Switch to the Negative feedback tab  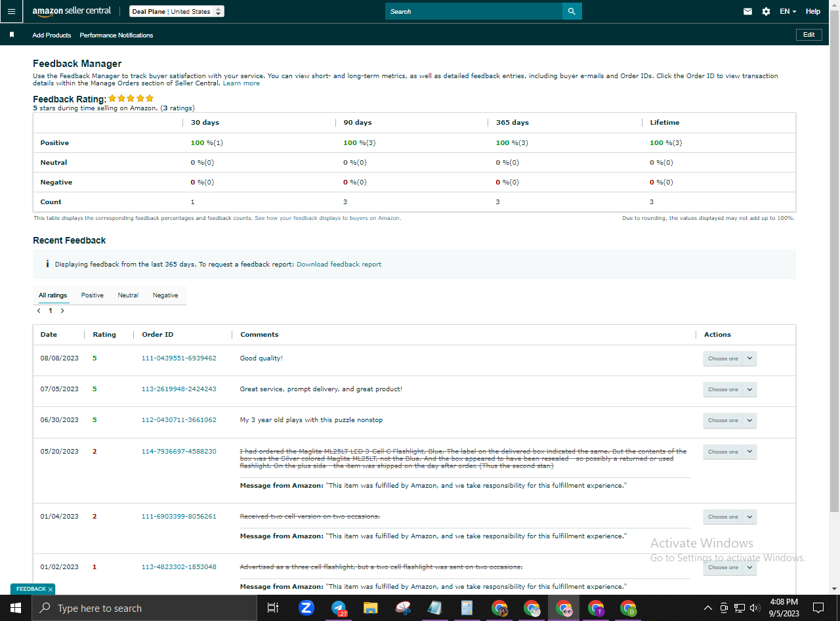(165, 295)
